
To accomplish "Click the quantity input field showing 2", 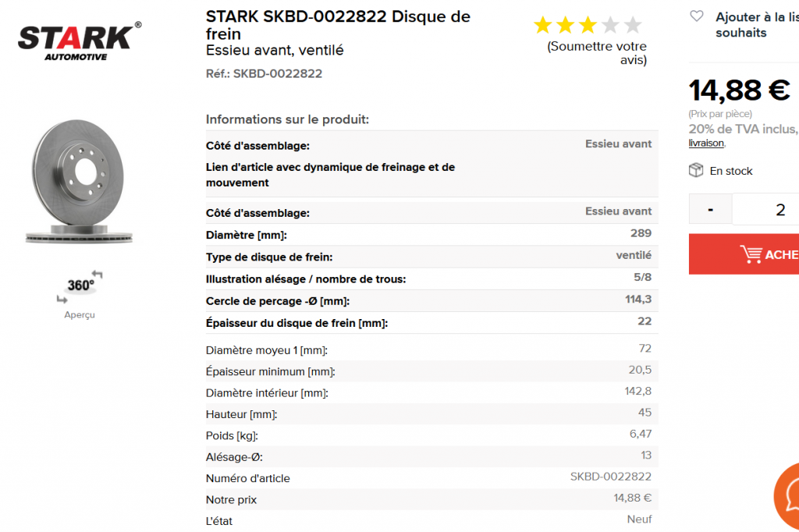I will point(765,209).
